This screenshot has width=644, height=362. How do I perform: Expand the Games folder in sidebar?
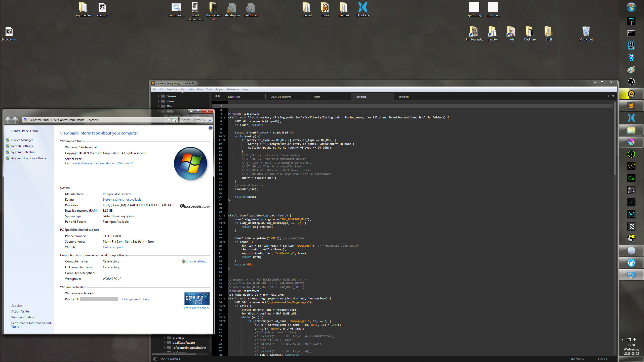(159, 96)
